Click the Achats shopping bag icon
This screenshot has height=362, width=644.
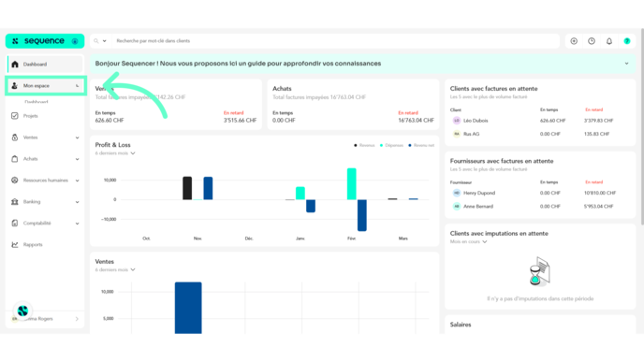point(15,159)
